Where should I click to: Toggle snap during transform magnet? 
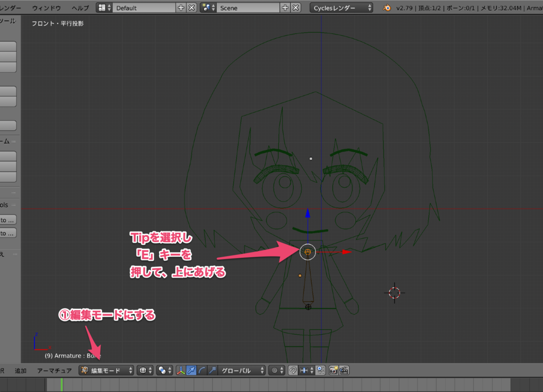tap(293, 371)
